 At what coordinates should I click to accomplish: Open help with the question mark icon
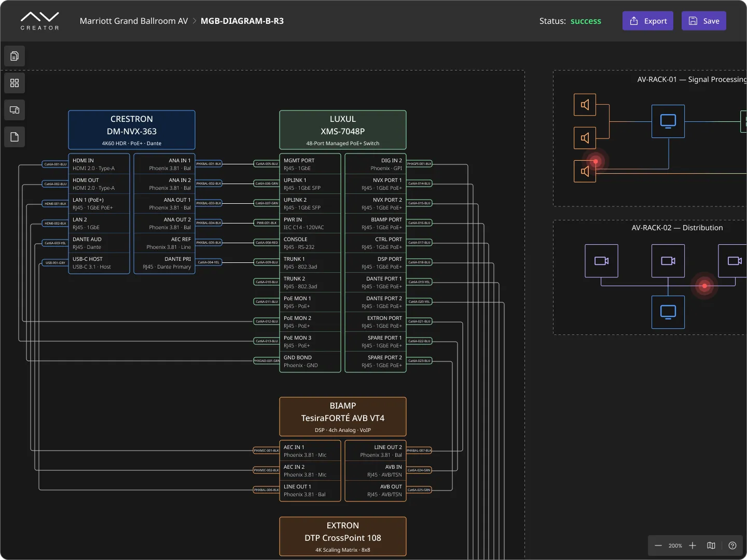click(732, 545)
